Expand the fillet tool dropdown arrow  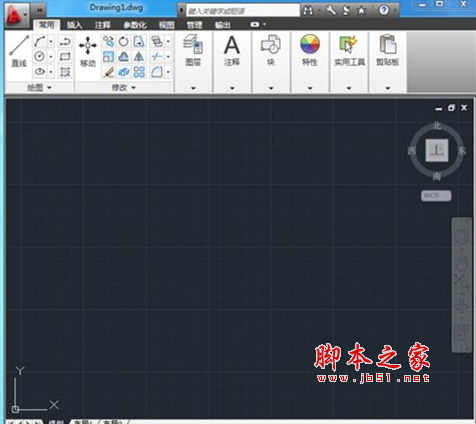point(168,72)
